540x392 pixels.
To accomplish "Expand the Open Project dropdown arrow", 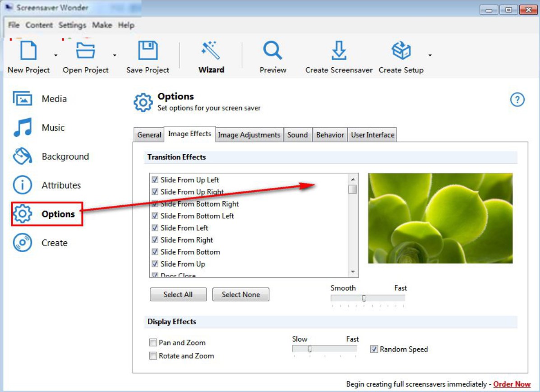I will click(115, 55).
